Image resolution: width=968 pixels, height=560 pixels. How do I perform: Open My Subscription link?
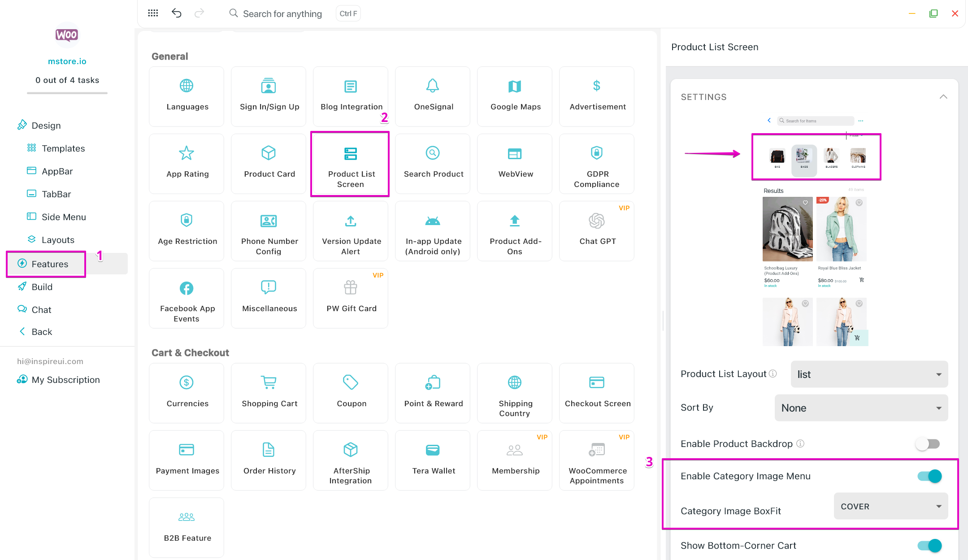pos(65,380)
